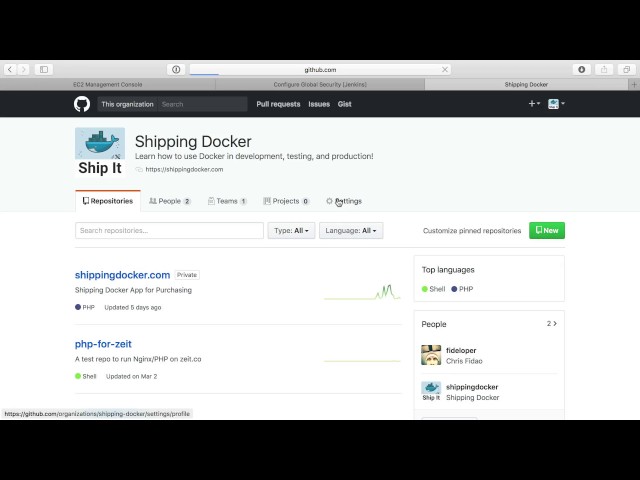Toggle the Safari sidebar button
640x480 pixels.
pyautogui.click(x=44, y=69)
